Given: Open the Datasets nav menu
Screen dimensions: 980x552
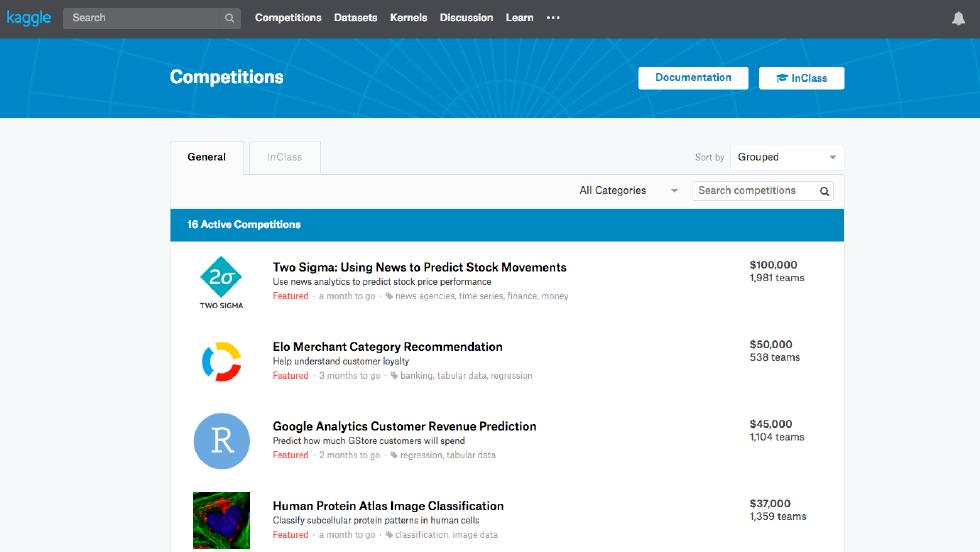Looking at the screenshot, I should [356, 18].
